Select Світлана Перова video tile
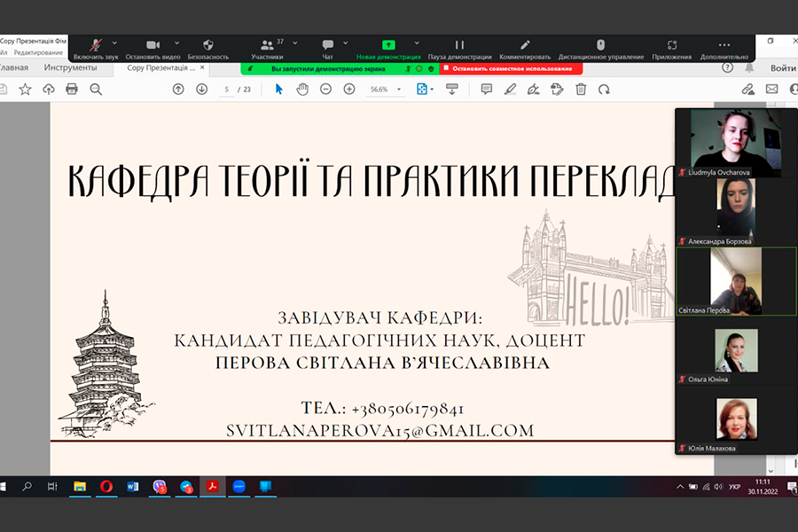Image resolution: width=798 pixels, height=532 pixels. tap(736, 282)
